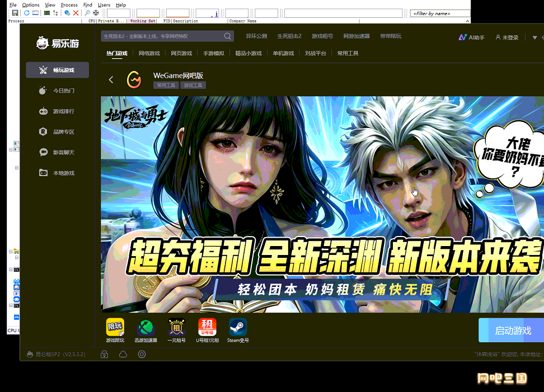
Task: Switch to 网页游戏 tab
Action: click(x=181, y=53)
